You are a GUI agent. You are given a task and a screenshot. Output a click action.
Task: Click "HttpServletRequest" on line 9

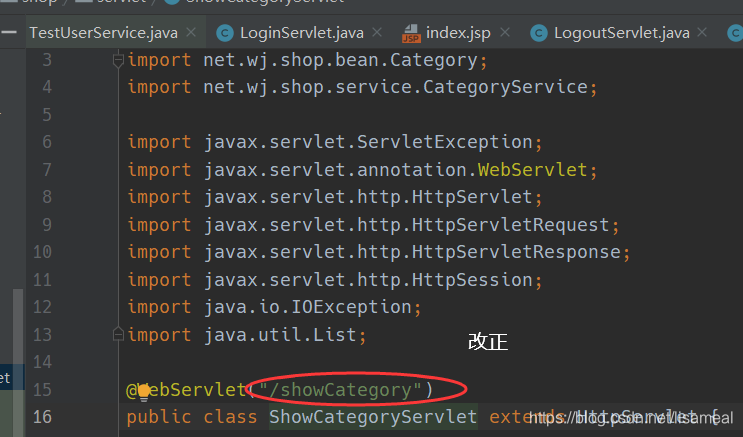[510, 225]
